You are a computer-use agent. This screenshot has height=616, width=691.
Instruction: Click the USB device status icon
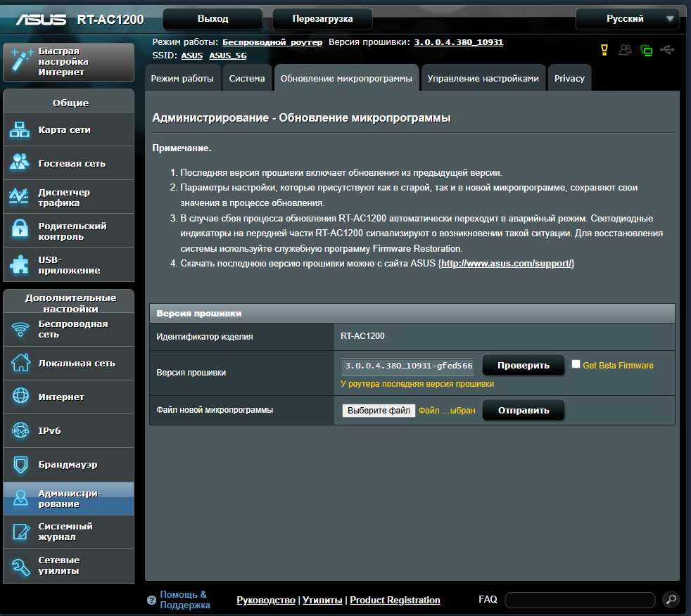(x=667, y=50)
